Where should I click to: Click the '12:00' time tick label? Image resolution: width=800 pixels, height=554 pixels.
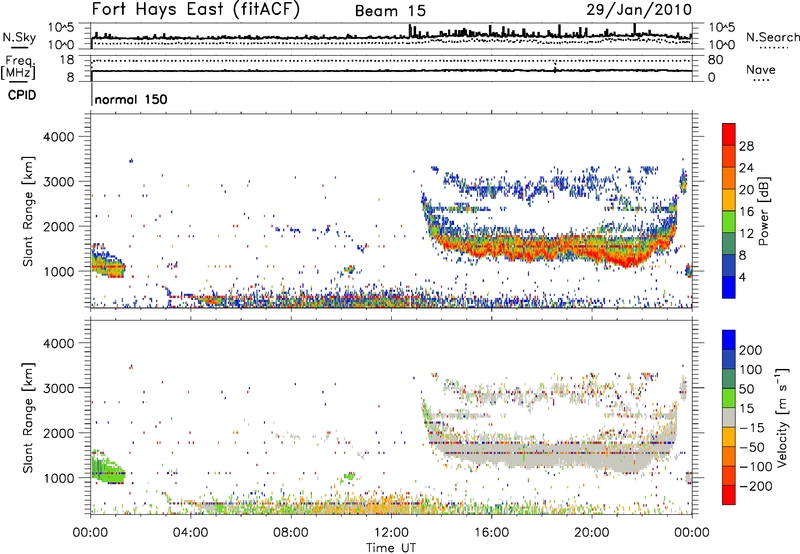[x=391, y=533]
